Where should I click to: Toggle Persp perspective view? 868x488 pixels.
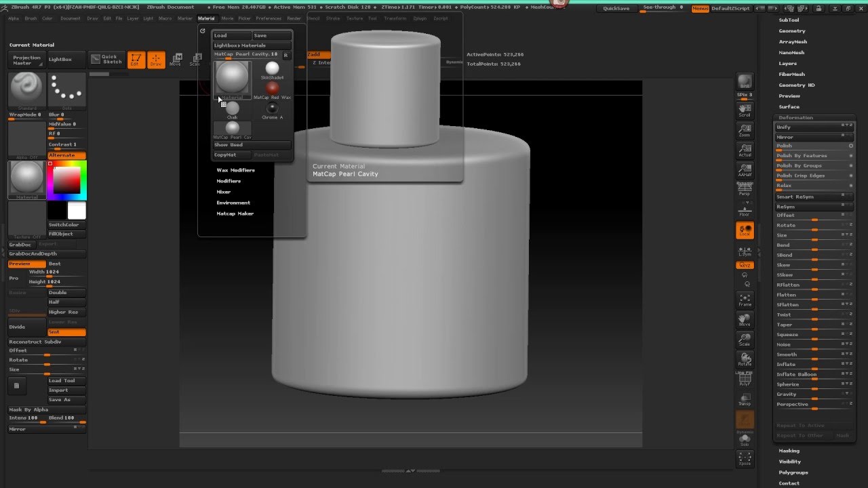coord(745,190)
